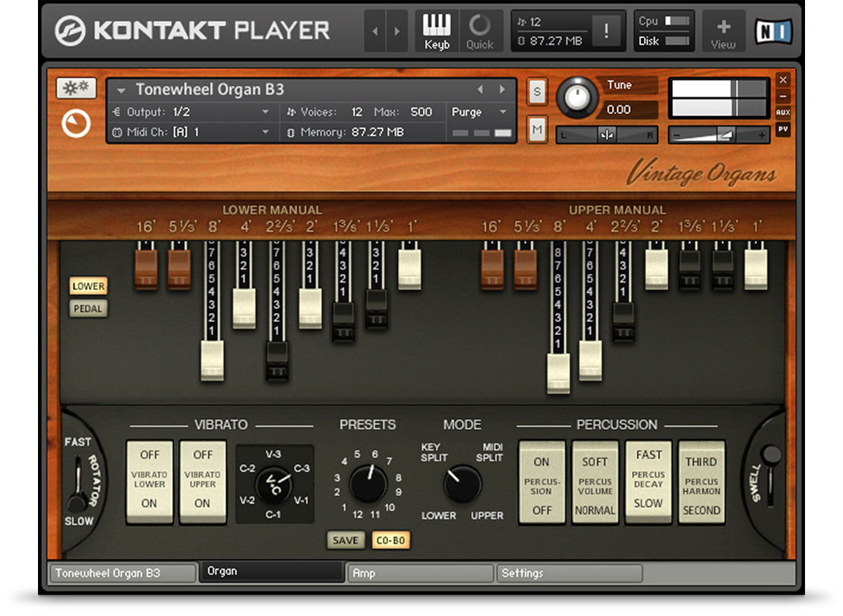Go to previous instrument in header
Screen dimensions: 843x616
point(375,31)
